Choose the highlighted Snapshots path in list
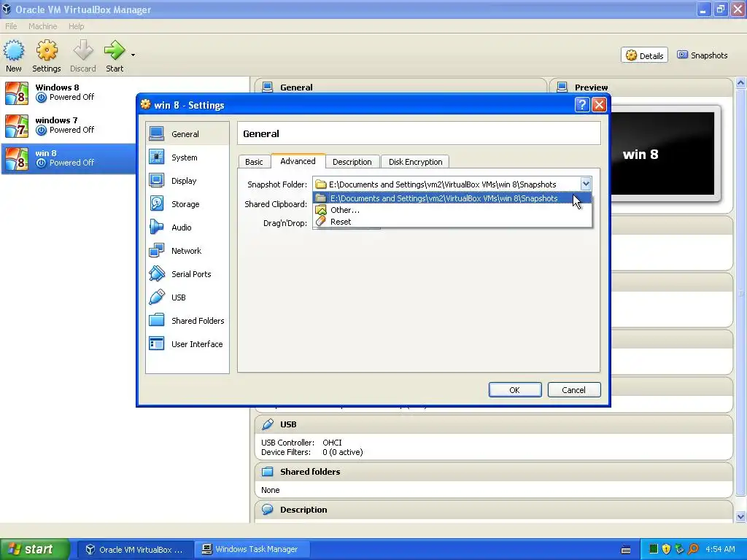747x560 pixels. coord(452,198)
